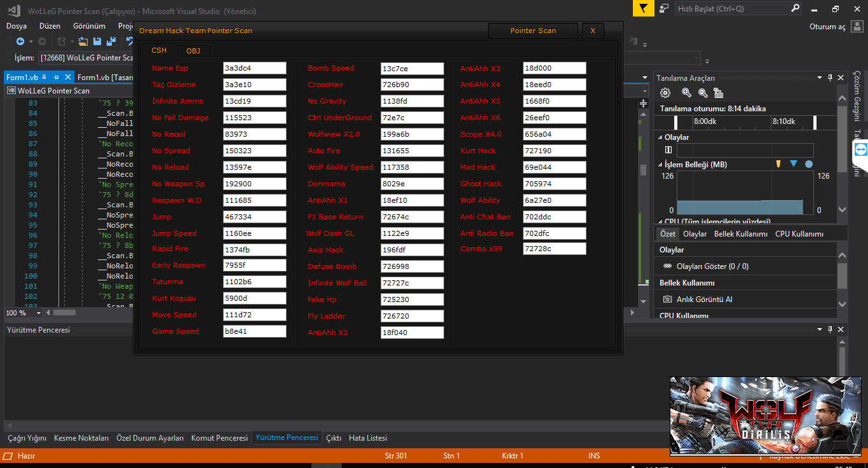Click the quick launch search magnifier icon

795,8
